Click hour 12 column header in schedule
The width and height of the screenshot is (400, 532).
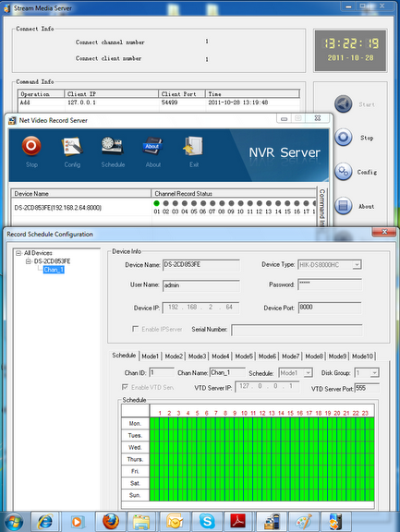(x=262, y=413)
